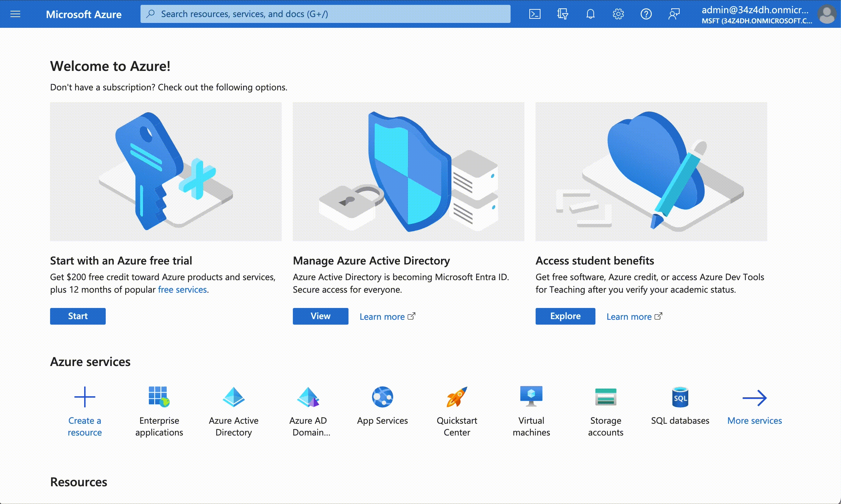The image size is (841, 504).
Task: Open SQL databases icon
Action: click(x=680, y=397)
